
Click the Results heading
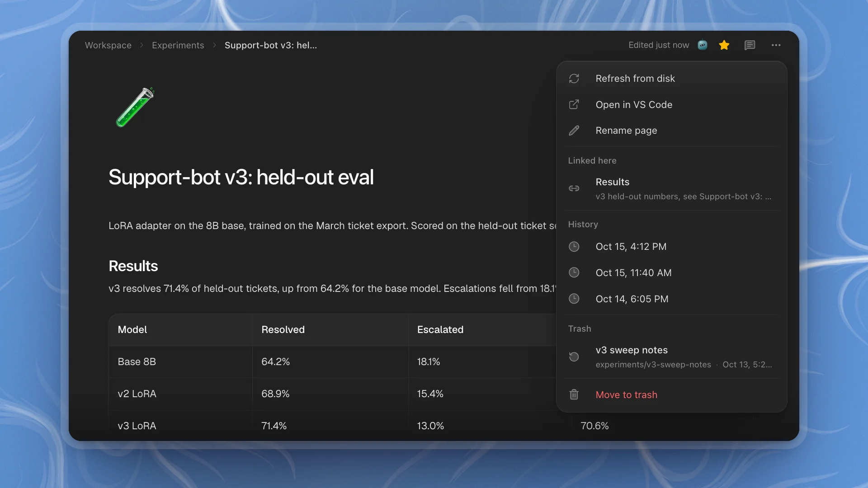133,266
